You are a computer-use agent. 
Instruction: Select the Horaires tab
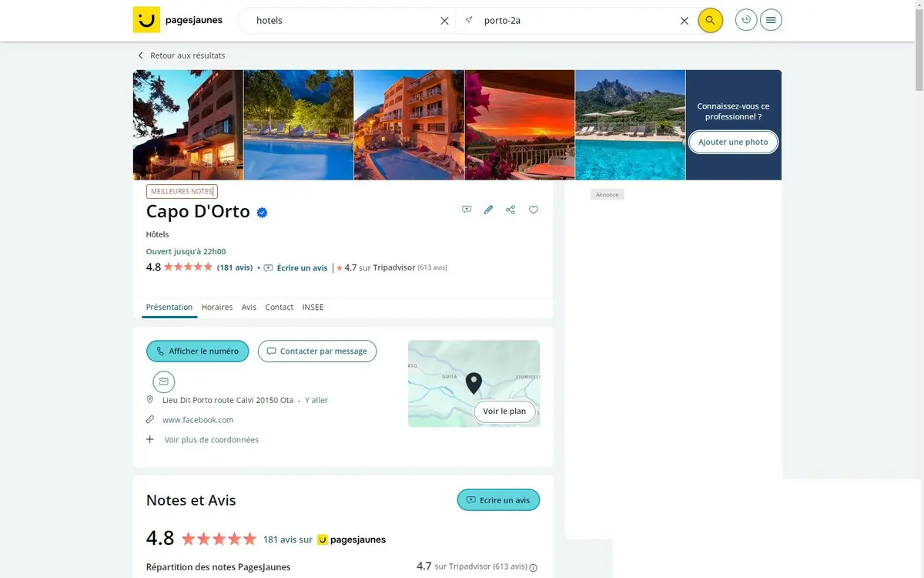(x=217, y=307)
